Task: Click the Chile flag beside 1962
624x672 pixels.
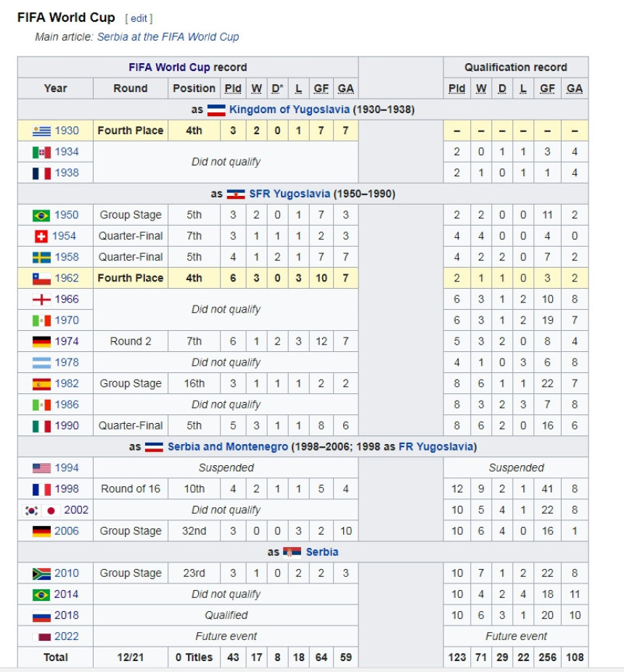Action: [x=41, y=278]
